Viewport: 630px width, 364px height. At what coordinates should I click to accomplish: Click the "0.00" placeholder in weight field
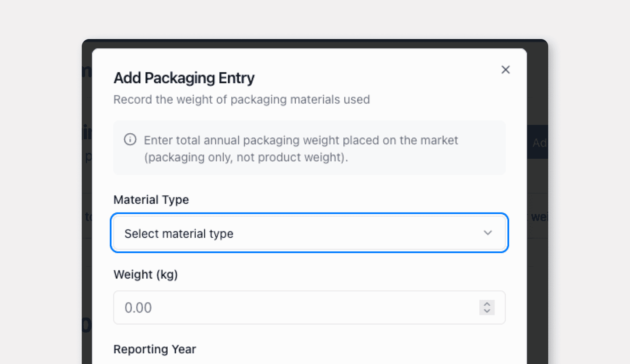pos(138,308)
